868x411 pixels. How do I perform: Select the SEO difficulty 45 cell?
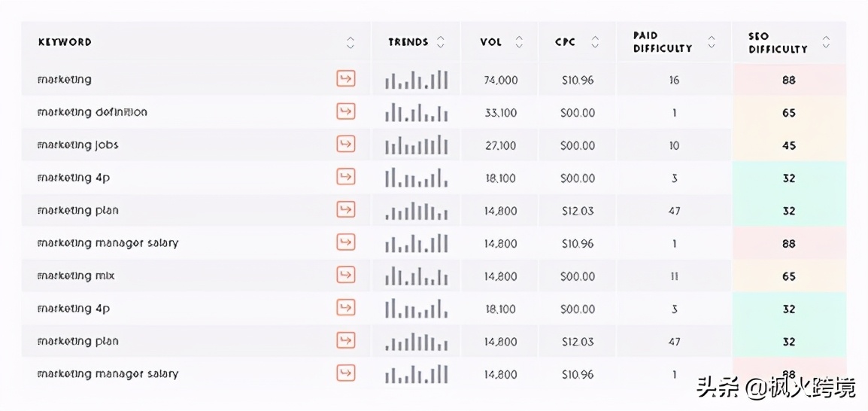789,145
